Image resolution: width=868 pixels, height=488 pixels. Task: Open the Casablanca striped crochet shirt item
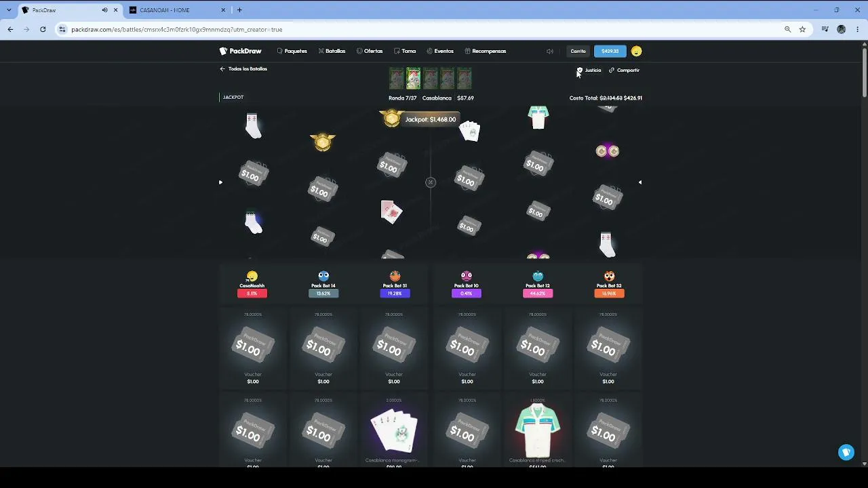(538, 431)
